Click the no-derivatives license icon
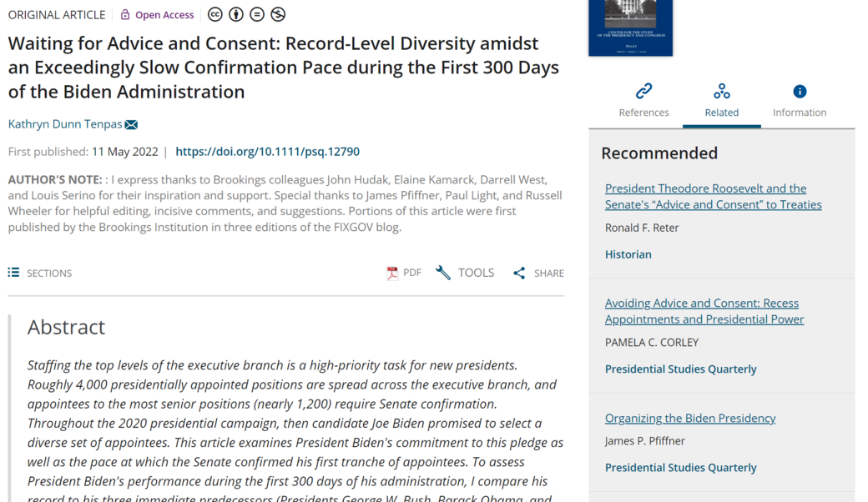Viewport: 868px width, 502px height. tap(257, 14)
